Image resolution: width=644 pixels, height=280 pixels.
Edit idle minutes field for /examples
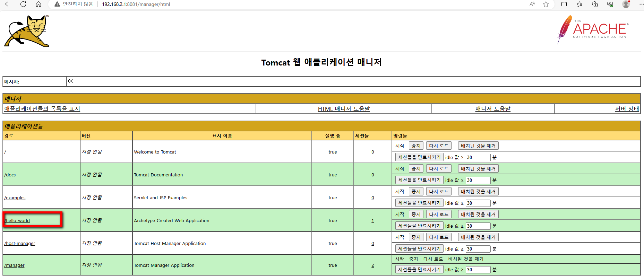[x=478, y=203]
